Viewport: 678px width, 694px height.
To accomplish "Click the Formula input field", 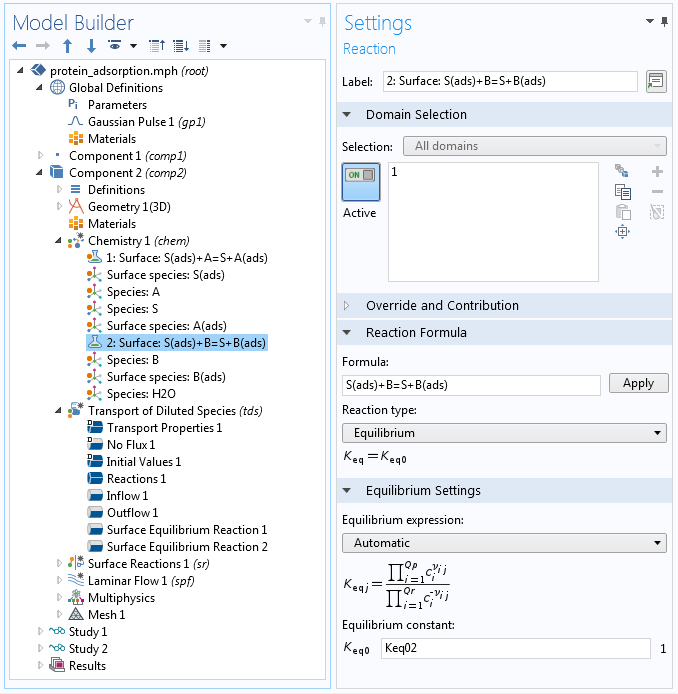I will [x=471, y=385].
